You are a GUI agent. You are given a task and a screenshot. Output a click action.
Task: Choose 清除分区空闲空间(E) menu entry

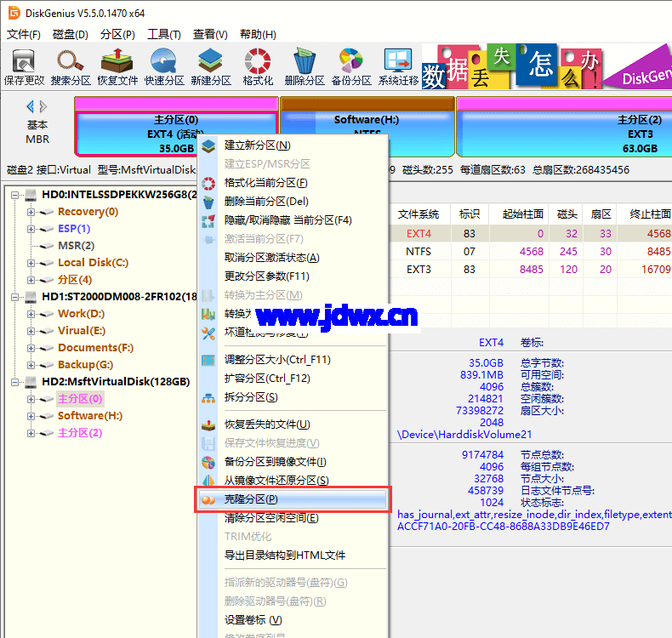tap(293, 518)
